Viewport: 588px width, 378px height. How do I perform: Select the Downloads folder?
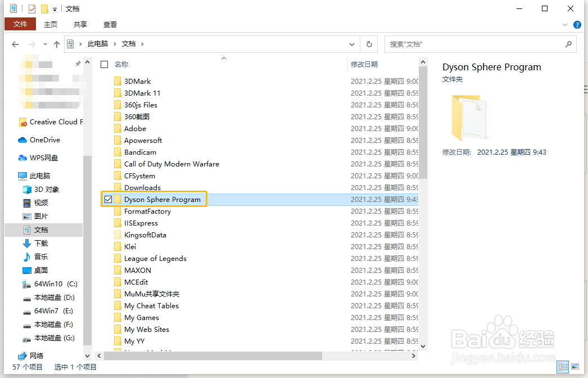(142, 188)
